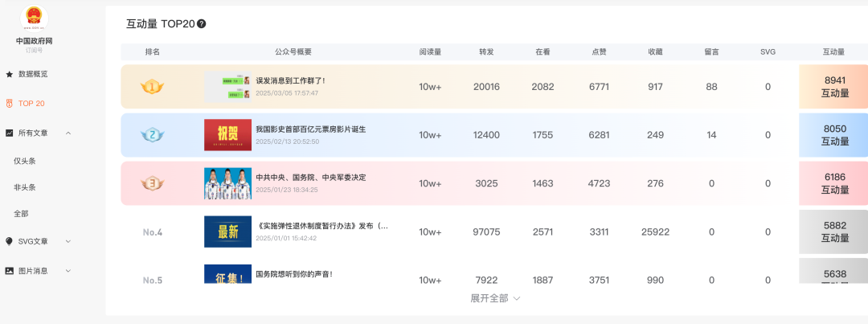
Task: Click the 转发 column header
Action: [486, 51]
